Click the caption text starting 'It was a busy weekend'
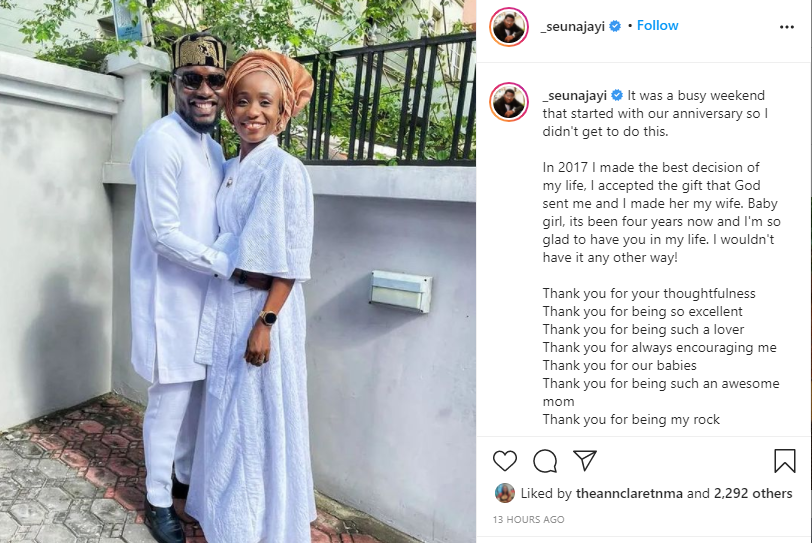The height and width of the screenshot is (543, 812). pyautogui.click(x=655, y=113)
